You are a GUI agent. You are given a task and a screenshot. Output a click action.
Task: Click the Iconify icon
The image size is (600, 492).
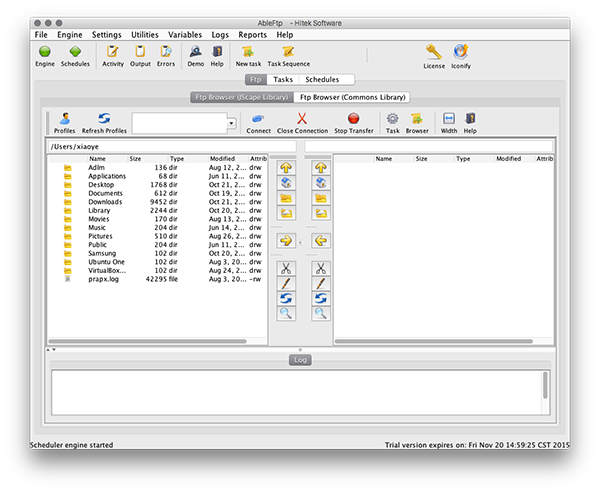pos(461,52)
